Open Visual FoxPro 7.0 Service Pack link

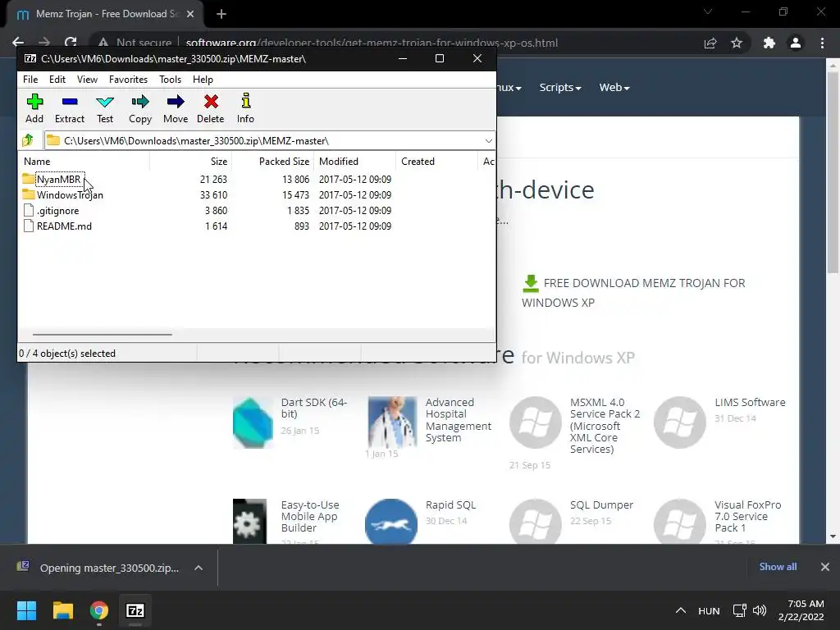(x=748, y=516)
